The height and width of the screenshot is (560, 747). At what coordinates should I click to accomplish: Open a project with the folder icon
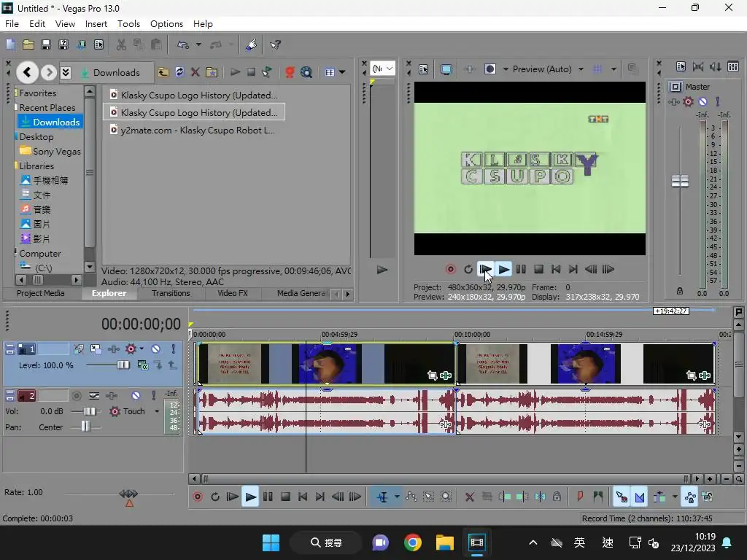coord(28,44)
